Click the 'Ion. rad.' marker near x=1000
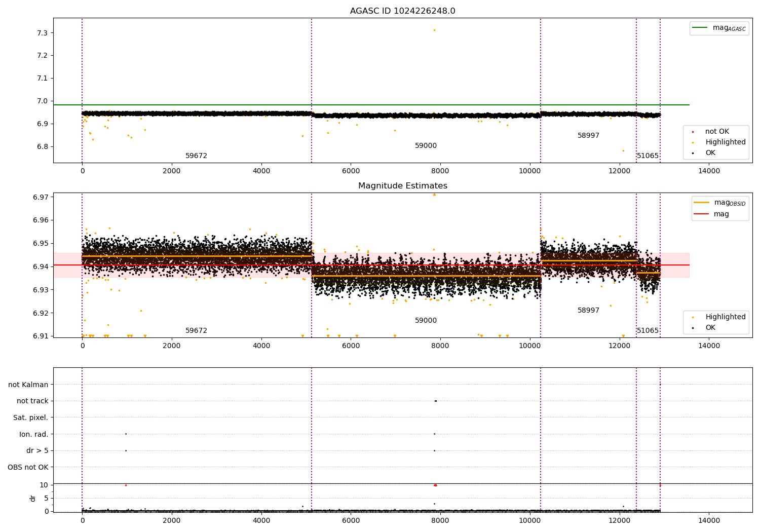 (x=126, y=434)
